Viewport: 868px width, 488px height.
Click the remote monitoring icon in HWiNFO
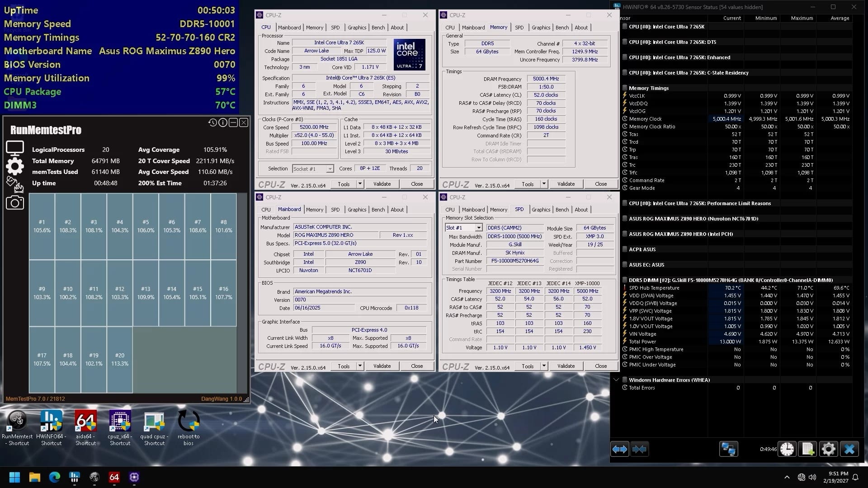728,449
